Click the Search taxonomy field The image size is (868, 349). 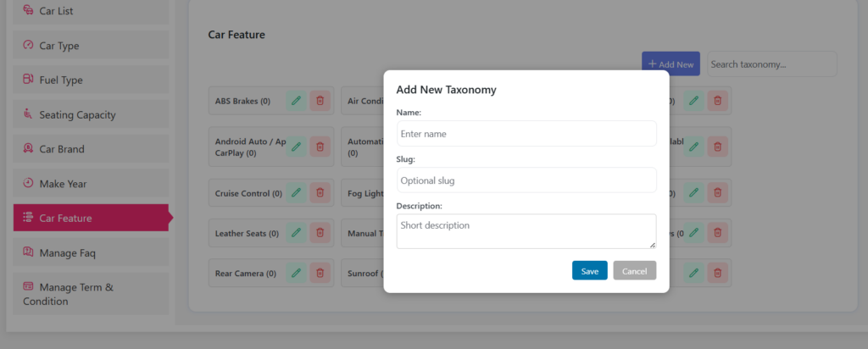(x=772, y=64)
